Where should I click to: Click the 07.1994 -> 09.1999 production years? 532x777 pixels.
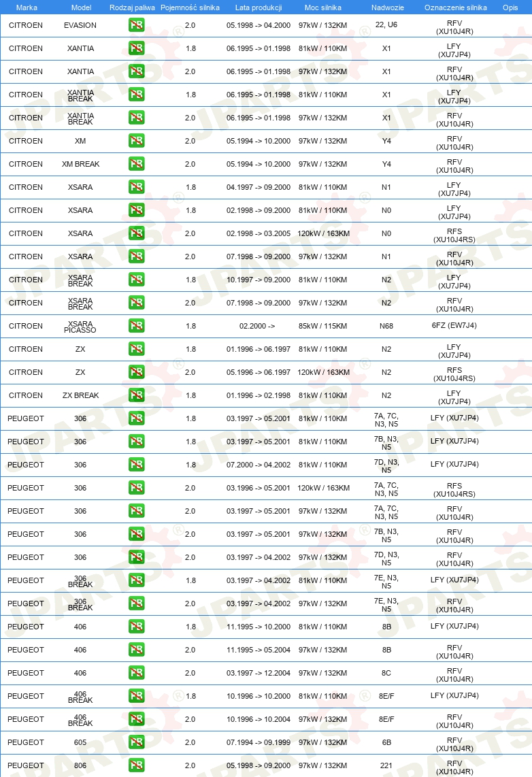pos(259,742)
